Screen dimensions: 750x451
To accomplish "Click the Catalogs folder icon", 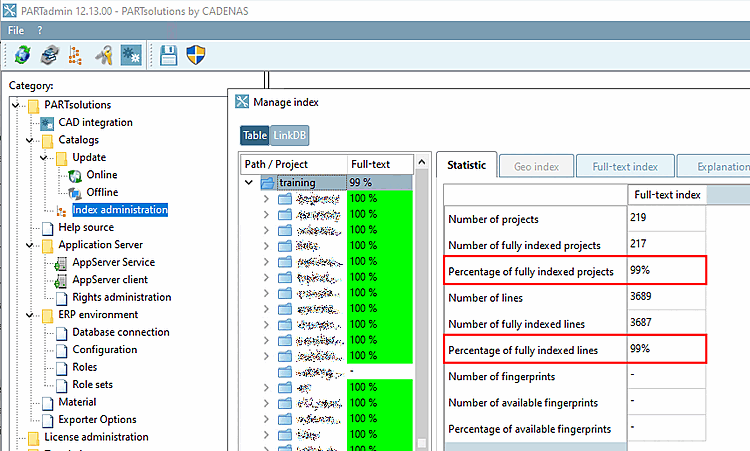I will (47, 141).
